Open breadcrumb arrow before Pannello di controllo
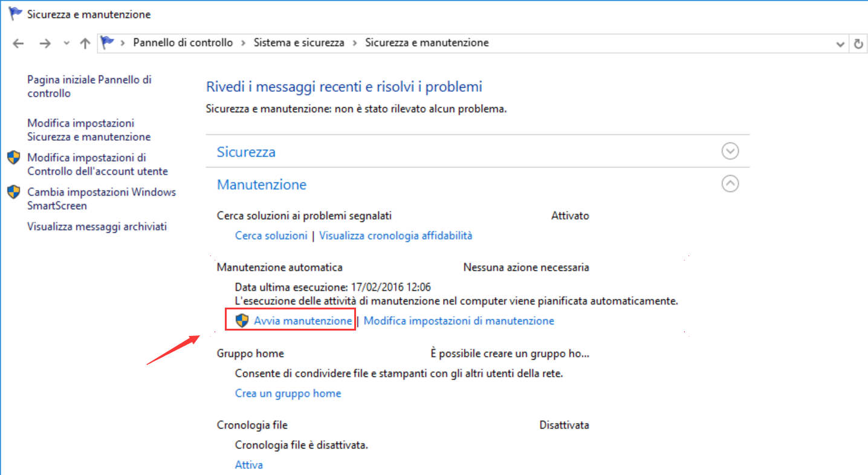Image resolution: width=868 pixels, height=475 pixels. pos(123,43)
